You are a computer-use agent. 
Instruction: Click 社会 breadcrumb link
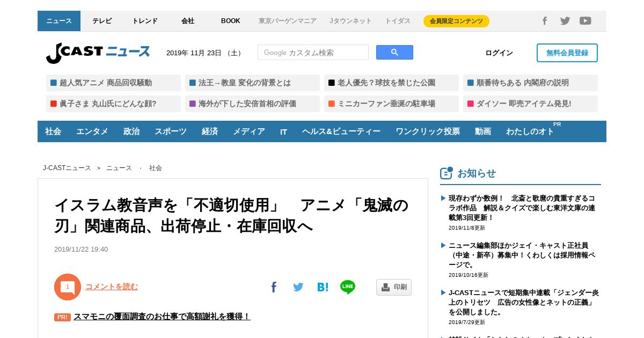coord(156,168)
